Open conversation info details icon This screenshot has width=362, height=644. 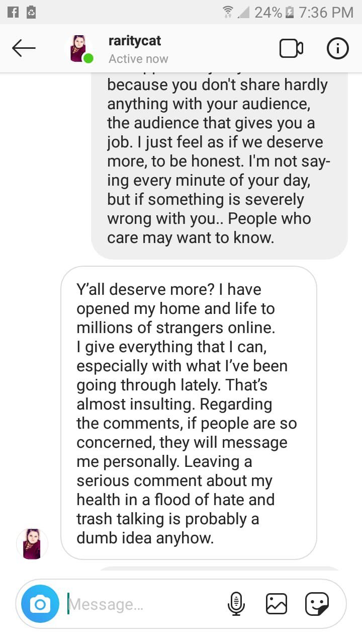click(338, 48)
